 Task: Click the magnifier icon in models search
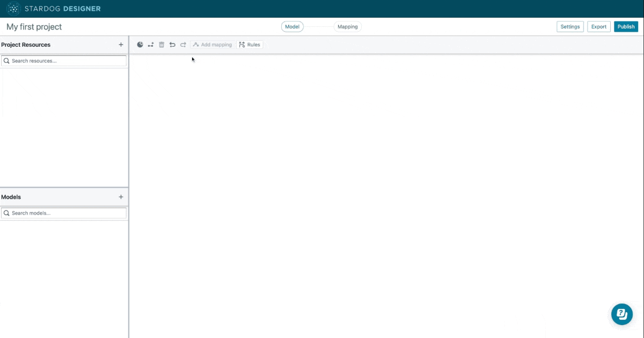click(x=7, y=213)
